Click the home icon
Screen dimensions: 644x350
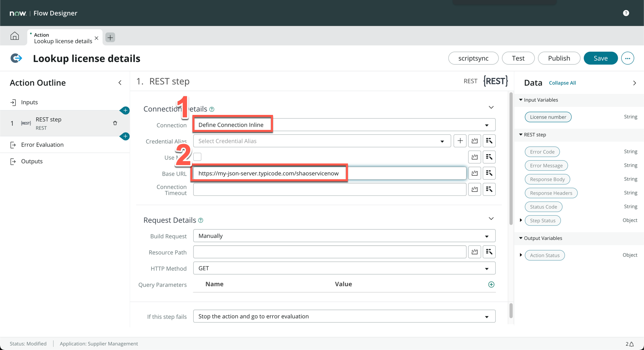click(15, 36)
